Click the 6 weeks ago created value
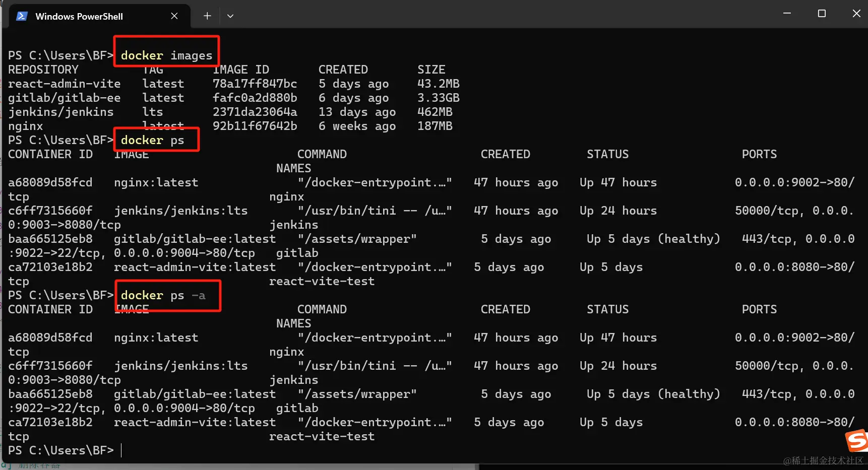This screenshot has height=470, width=868. point(357,126)
